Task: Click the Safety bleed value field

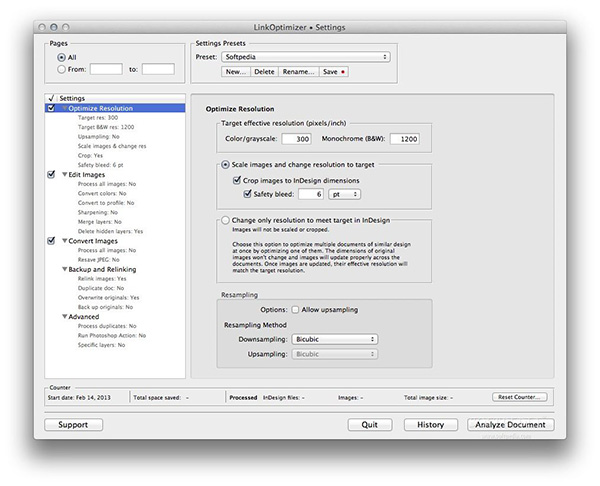Action: (311, 194)
